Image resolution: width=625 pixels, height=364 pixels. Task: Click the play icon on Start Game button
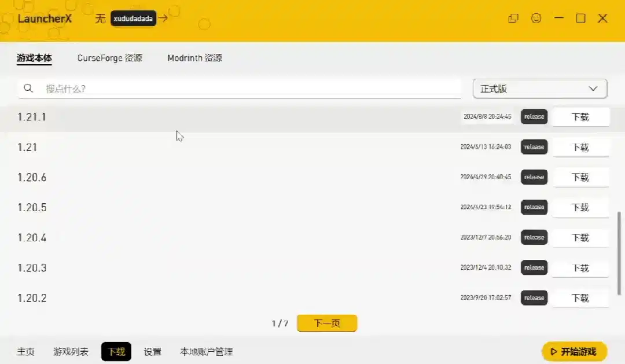553,352
